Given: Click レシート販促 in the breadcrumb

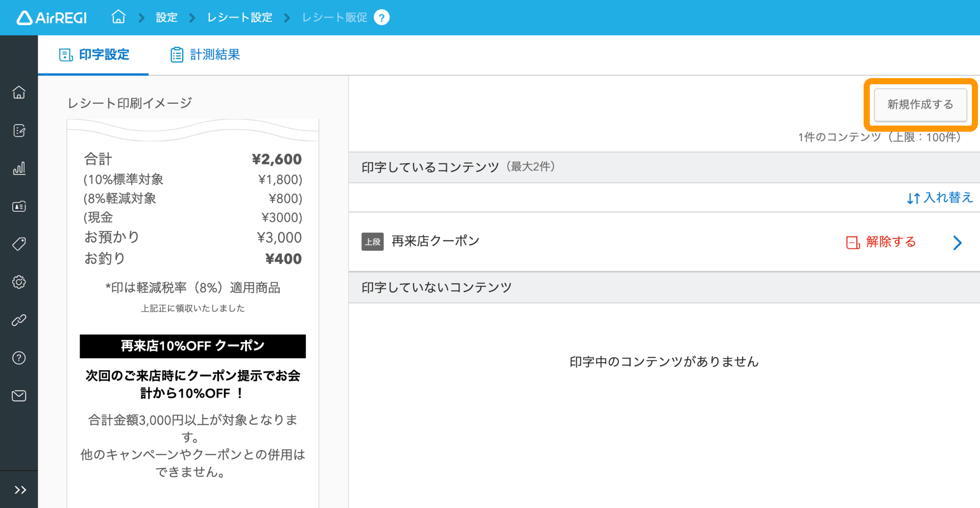Looking at the screenshot, I should click(x=334, y=17).
